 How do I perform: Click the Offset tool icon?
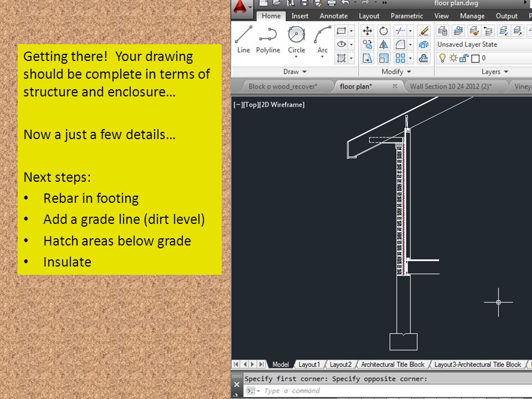click(424, 58)
